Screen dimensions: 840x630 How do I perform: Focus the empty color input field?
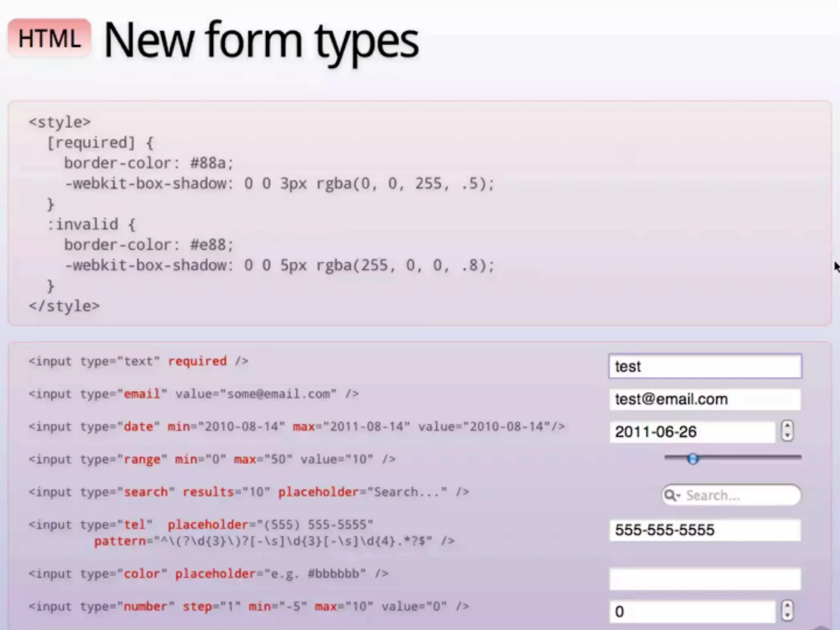705,579
